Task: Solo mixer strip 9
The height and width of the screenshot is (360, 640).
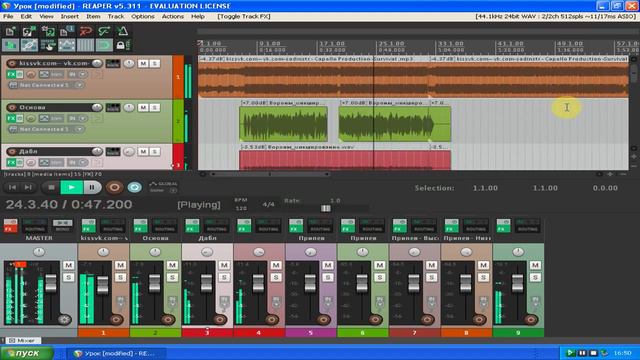Action: (535, 278)
